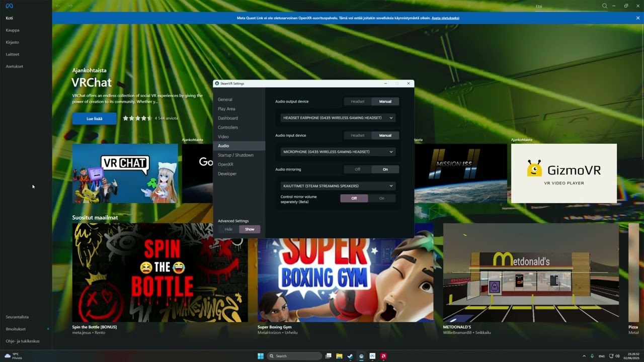The image size is (644, 362).
Task: Open File Explorer from taskbar
Action: pos(339,356)
